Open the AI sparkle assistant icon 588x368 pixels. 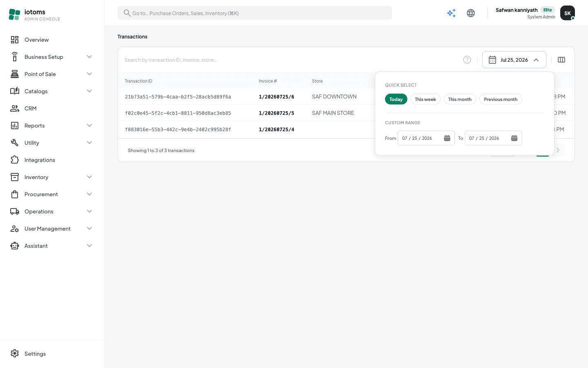click(x=451, y=13)
